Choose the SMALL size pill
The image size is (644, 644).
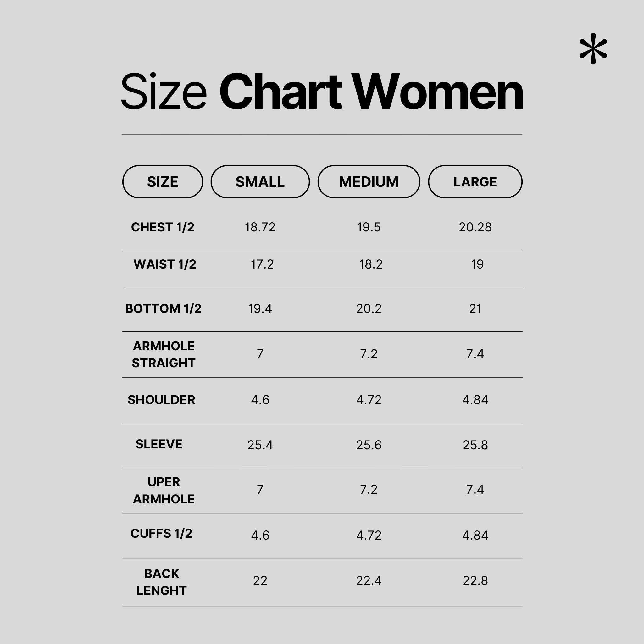click(x=260, y=182)
